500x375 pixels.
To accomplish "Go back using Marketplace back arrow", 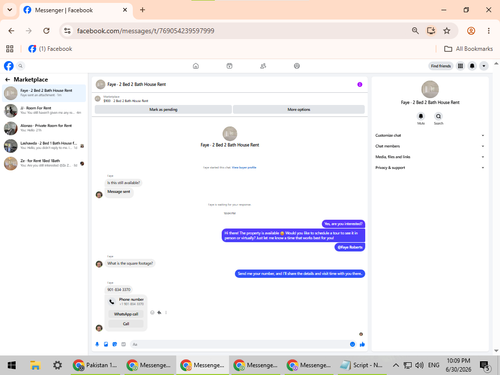I will (7, 79).
